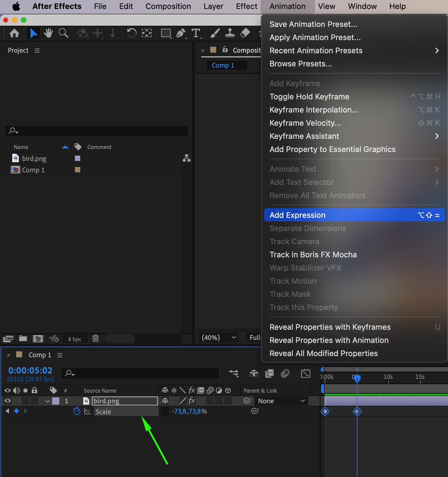The height and width of the screenshot is (477, 448).
Task: Toggle effects fx switch on bird.png layer
Action: (x=192, y=401)
